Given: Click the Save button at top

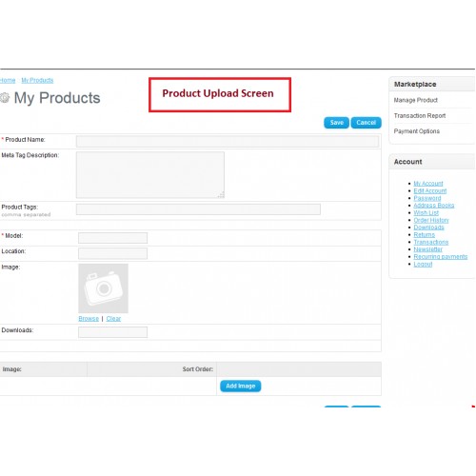Looking at the screenshot, I should coord(336,123).
